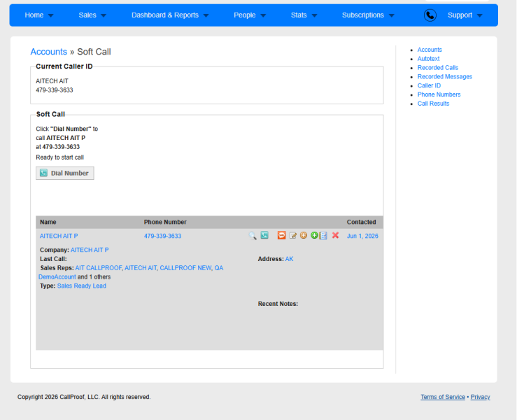Open the People menu
The image size is (517, 420).
tap(250, 15)
